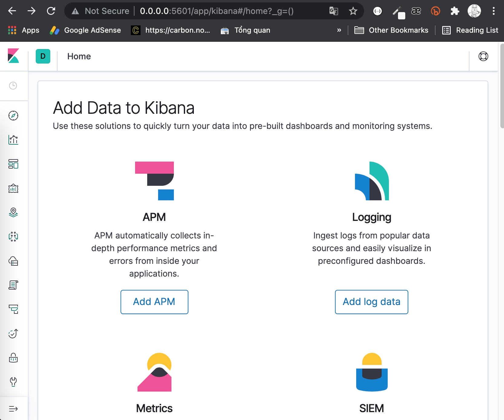
Task: Click the Kibana logo
Action: tap(14, 56)
